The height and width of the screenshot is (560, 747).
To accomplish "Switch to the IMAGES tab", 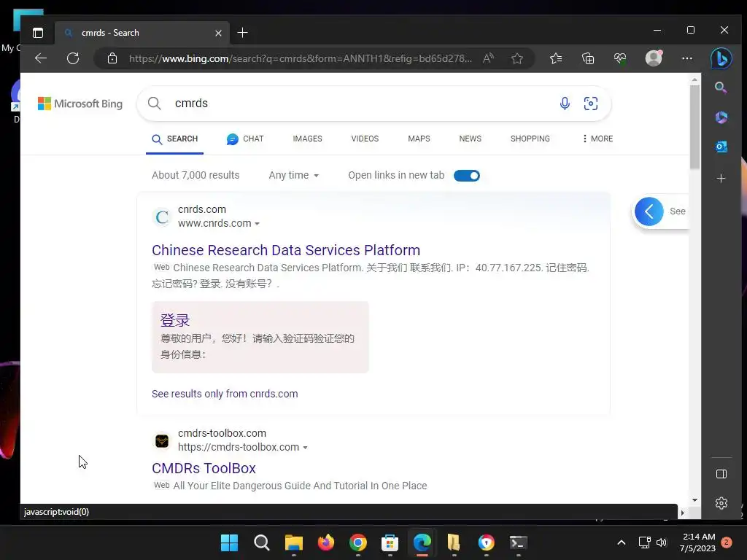I will pos(307,139).
